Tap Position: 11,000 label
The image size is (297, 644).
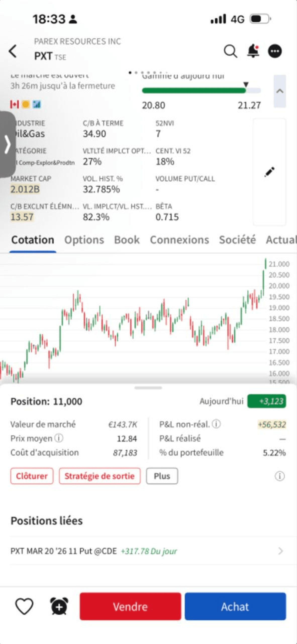[46, 401]
